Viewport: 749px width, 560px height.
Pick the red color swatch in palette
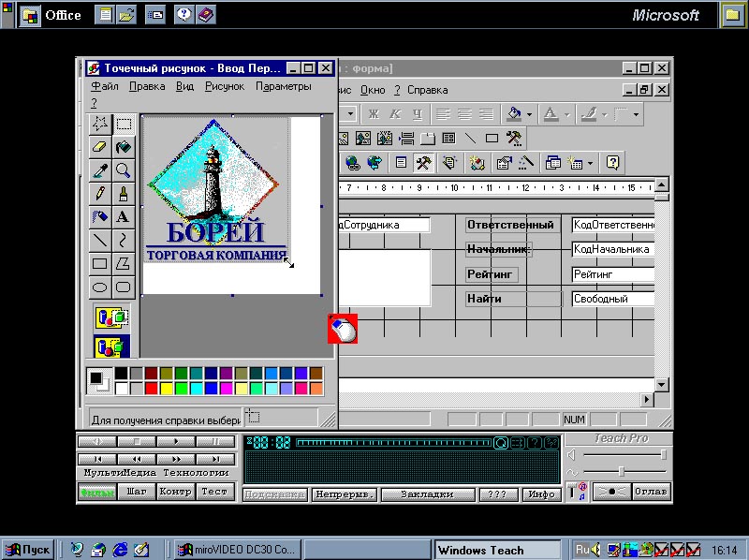(152, 388)
